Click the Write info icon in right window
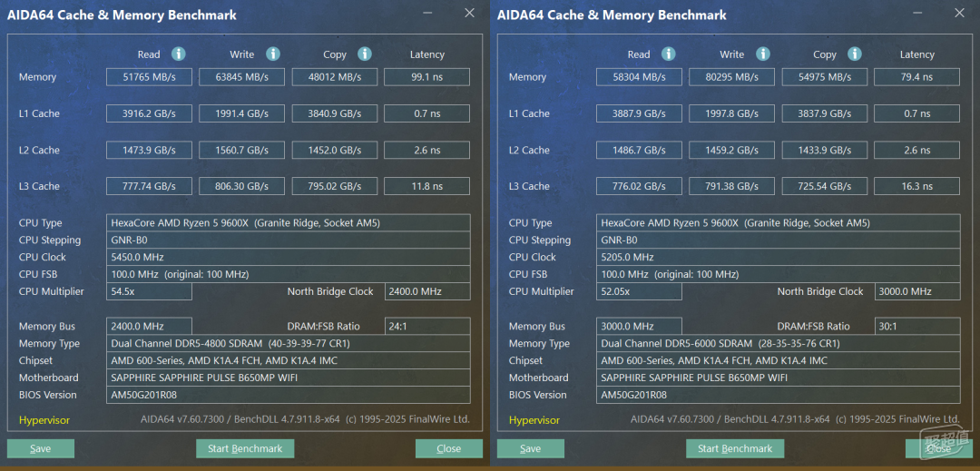 point(763,54)
